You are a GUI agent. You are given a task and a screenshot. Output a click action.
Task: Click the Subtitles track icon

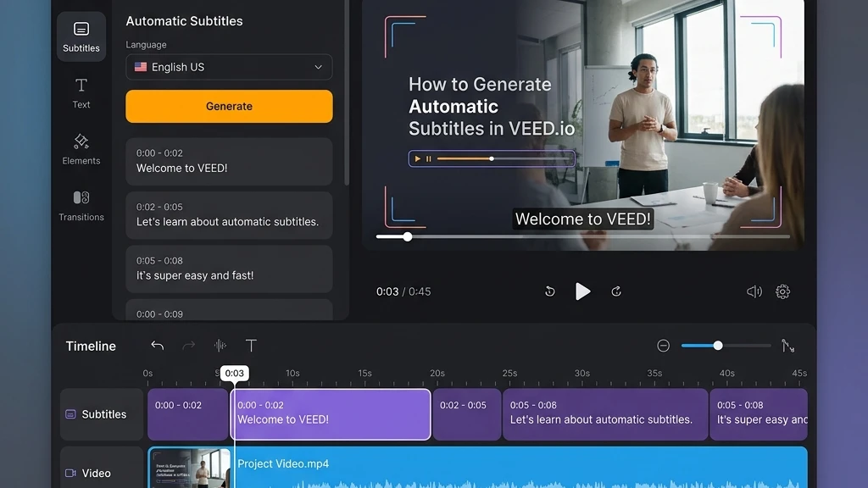click(x=70, y=414)
